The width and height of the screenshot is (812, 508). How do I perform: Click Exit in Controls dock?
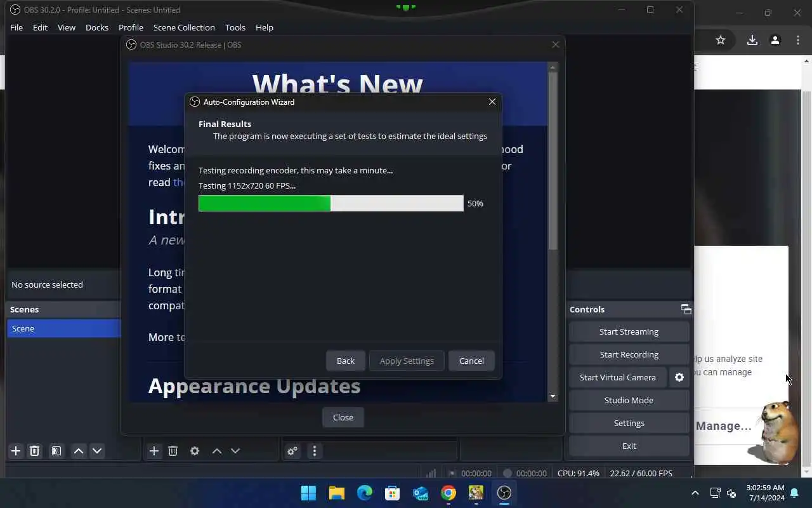[629, 446]
